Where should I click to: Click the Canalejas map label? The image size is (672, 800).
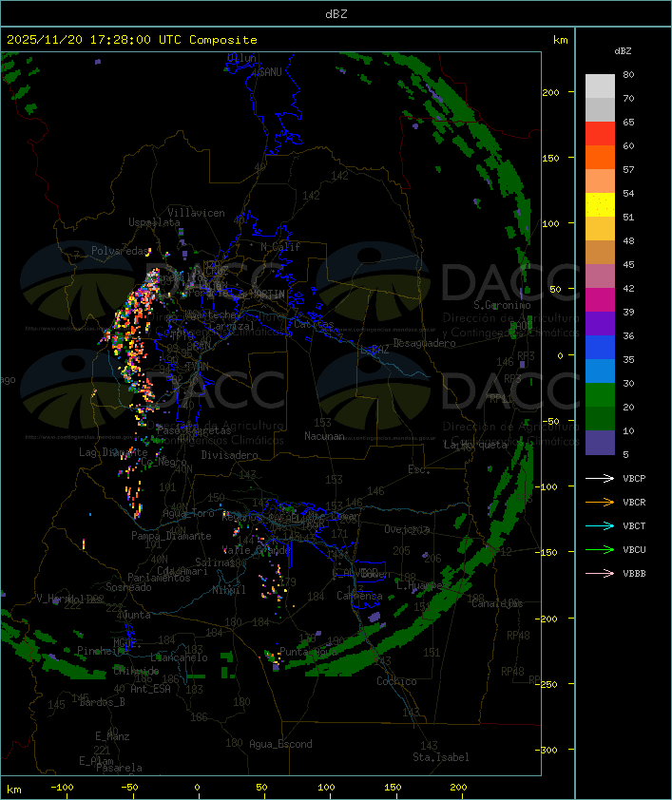(497, 603)
